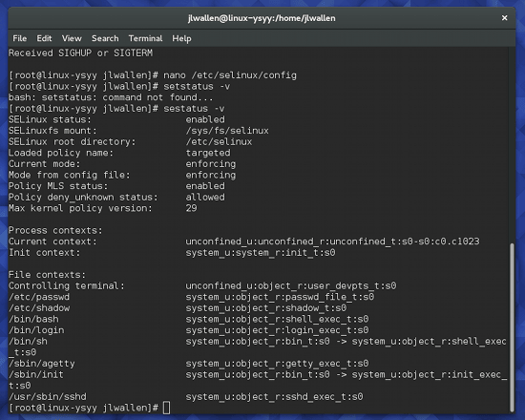Open the Edit menu
Viewport: 525px width, 420px height.
[44, 38]
